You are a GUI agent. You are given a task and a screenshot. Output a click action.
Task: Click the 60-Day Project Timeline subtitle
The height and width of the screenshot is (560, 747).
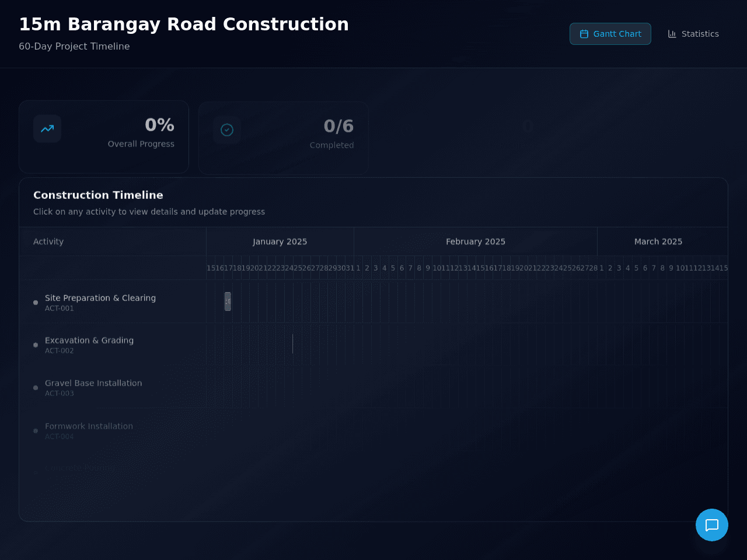pyautogui.click(x=74, y=46)
